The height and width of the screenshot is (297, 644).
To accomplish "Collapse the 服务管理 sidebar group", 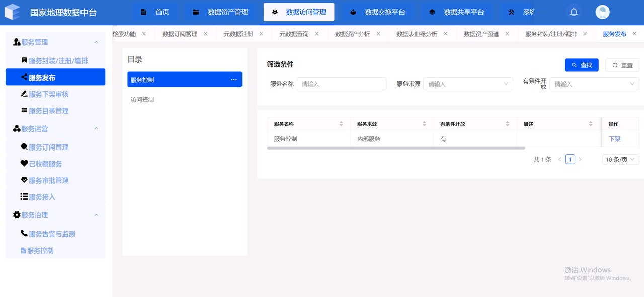I will coord(96,42).
